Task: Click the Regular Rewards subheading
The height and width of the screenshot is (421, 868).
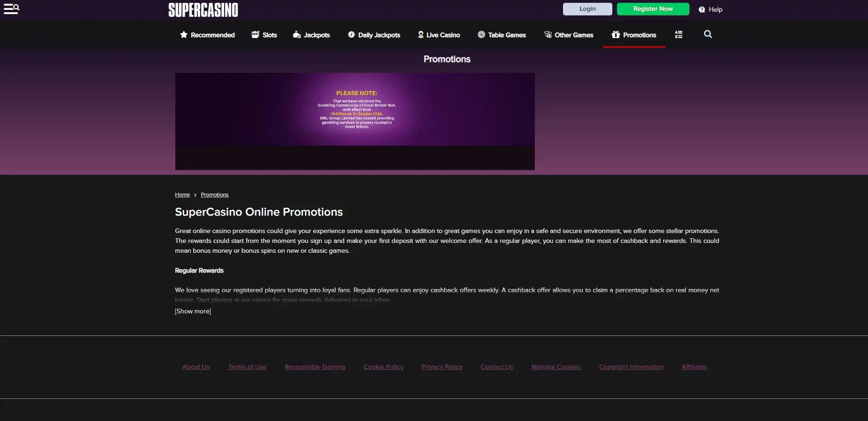Action: (x=199, y=271)
